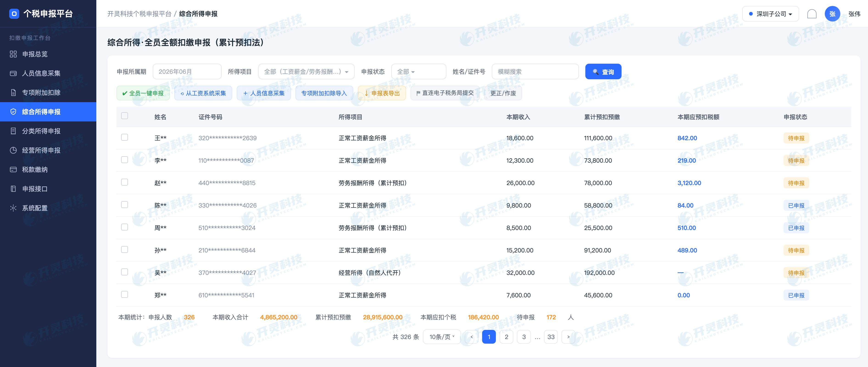Click 周** tax amount 510.00
The width and height of the screenshot is (868, 367).
pyautogui.click(x=686, y=228)
